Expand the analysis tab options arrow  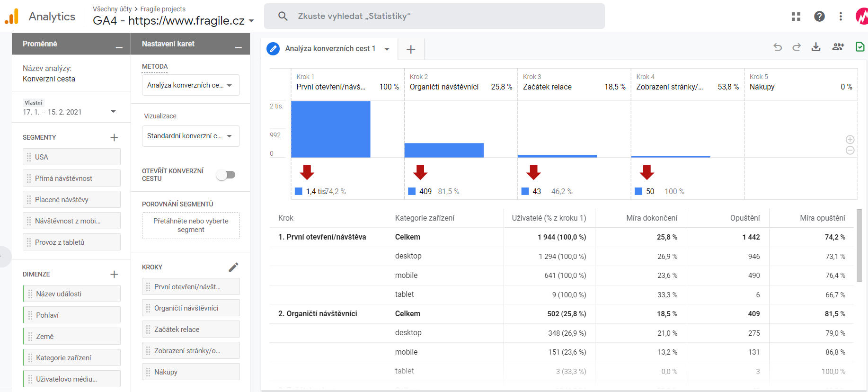click(387, 49)
